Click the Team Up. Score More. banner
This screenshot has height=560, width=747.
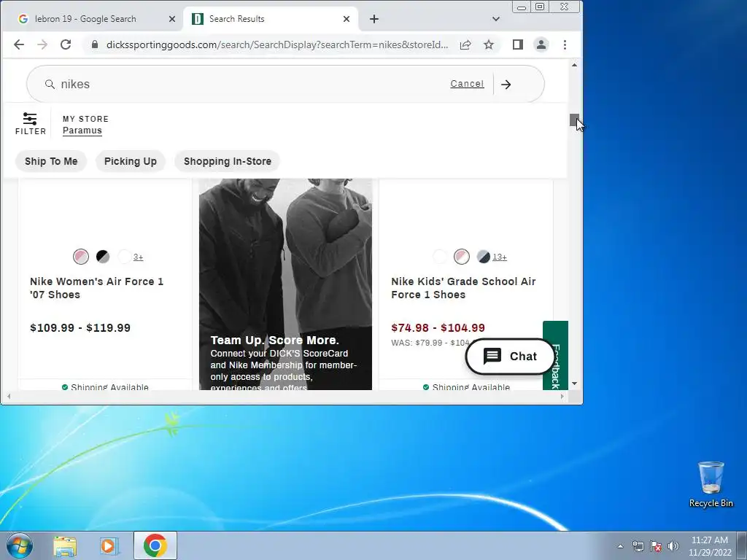[285, 284]
